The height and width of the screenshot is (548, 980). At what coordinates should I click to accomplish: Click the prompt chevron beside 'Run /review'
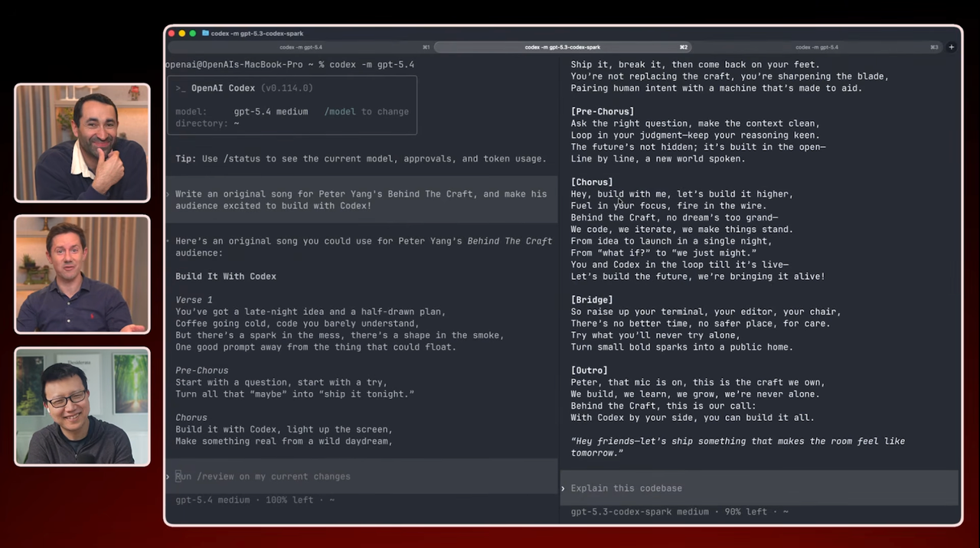[168, 476]
